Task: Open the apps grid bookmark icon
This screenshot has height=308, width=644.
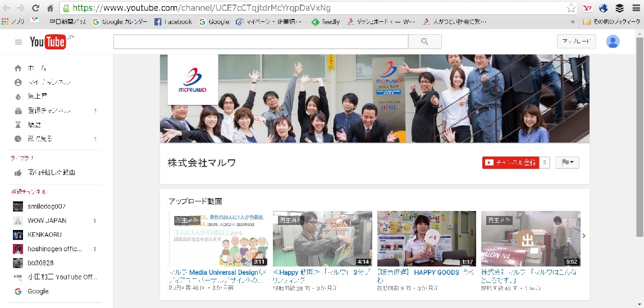Action: [6, 21]
